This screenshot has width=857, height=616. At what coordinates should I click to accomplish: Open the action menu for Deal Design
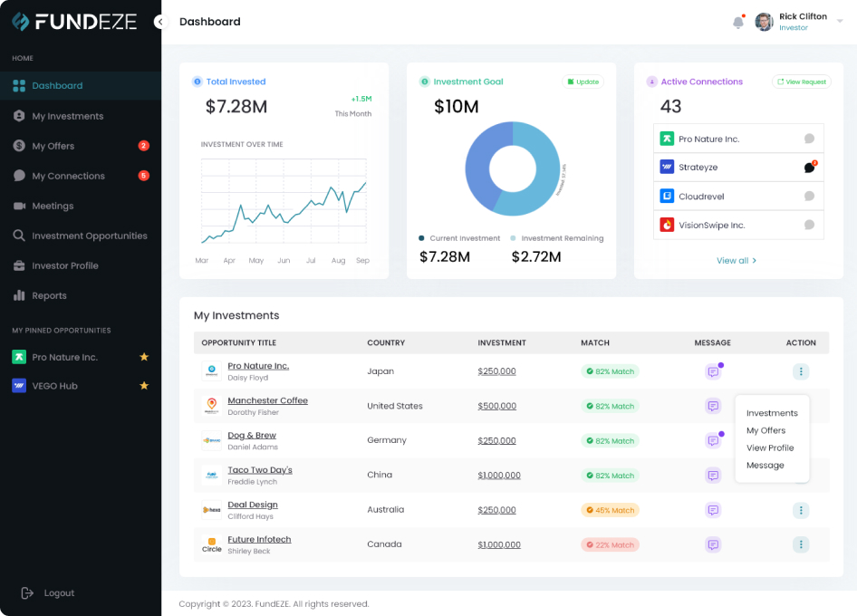(x=801, y=510)
